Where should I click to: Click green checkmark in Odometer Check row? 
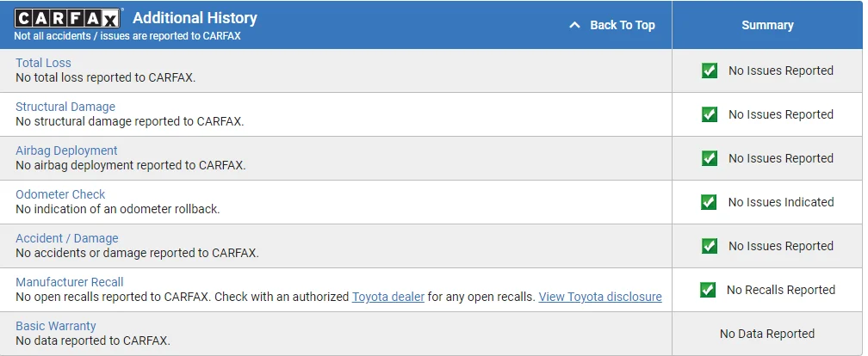click(x=709, y=202)
